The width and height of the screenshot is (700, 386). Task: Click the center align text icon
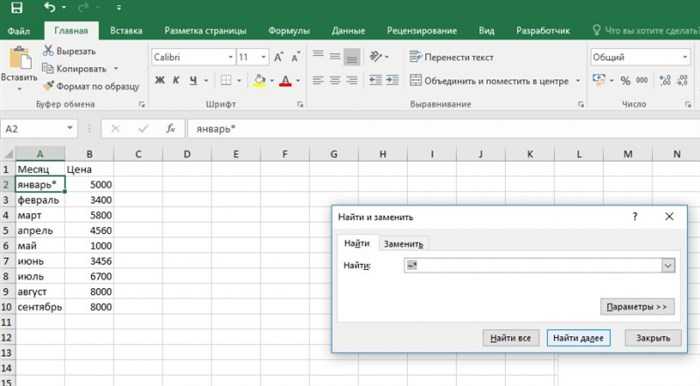(334, 80)
